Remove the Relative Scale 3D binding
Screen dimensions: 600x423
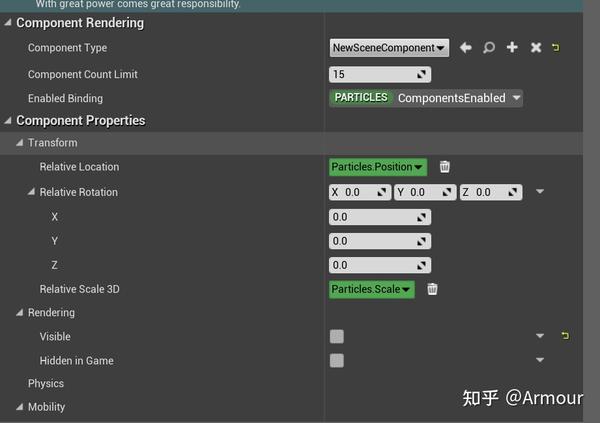coord(432,289)
